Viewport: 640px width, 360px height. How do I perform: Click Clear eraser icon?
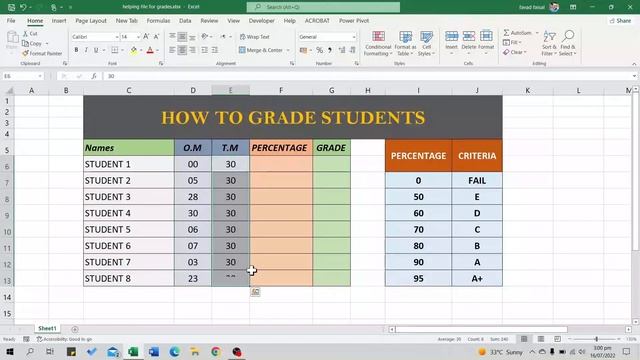pos(506,52)
